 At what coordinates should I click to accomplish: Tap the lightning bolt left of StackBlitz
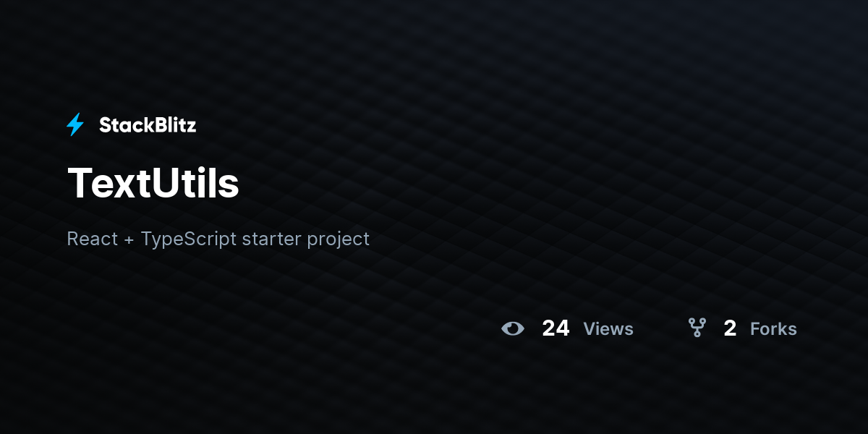click(x=75, y=124)
